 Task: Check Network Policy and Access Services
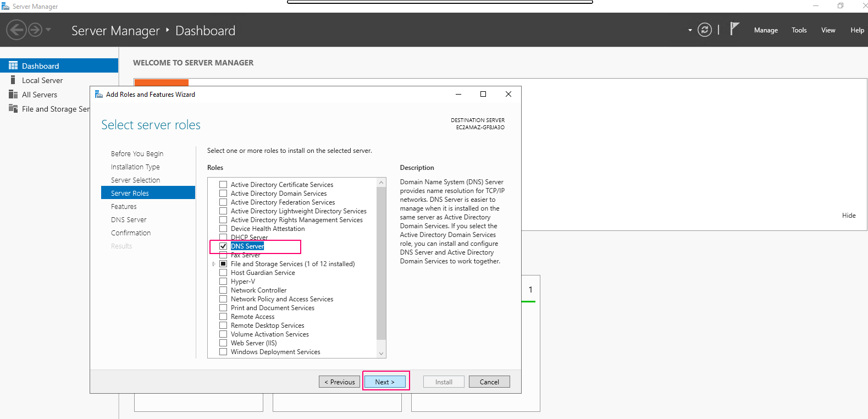223,299
